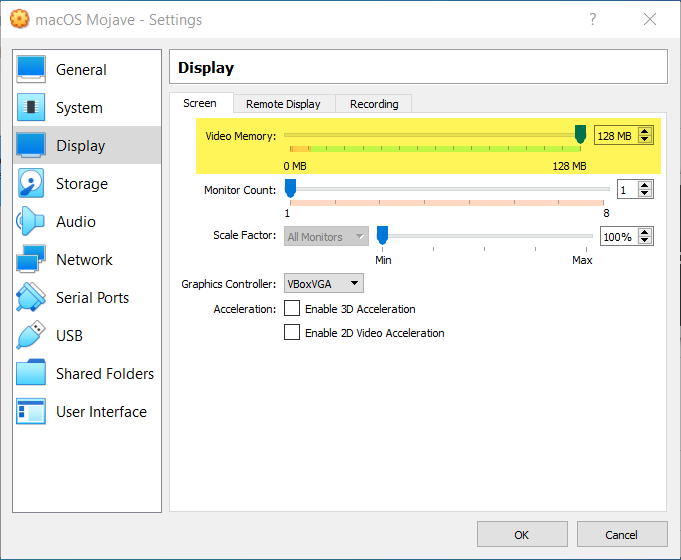Click the 100% scale factor field
Viewport: 681px width, 560px height.
click(x=618, y=236)
